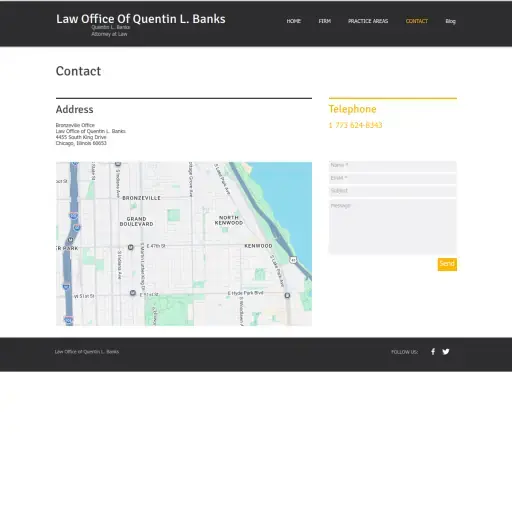Click the Bronzeville Office text

75,125
